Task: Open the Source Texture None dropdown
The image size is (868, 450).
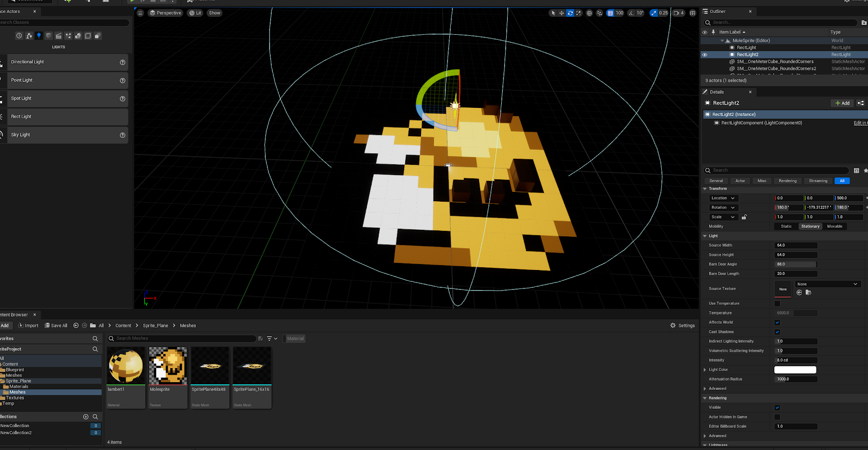Action: (x=828, y=284)
